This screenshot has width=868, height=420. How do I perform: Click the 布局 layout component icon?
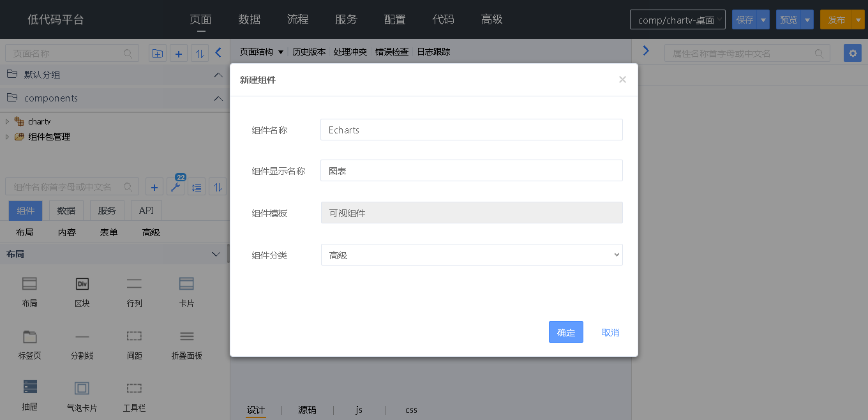point(29,284)
